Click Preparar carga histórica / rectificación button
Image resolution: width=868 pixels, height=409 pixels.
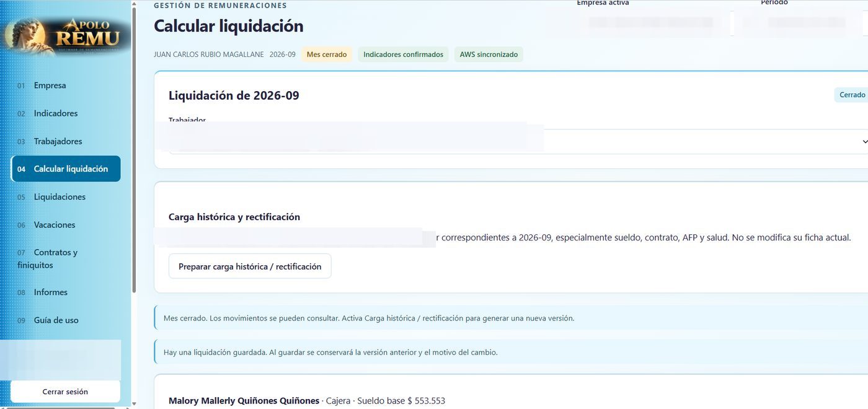pyautogui.click(x=250, y=266)
